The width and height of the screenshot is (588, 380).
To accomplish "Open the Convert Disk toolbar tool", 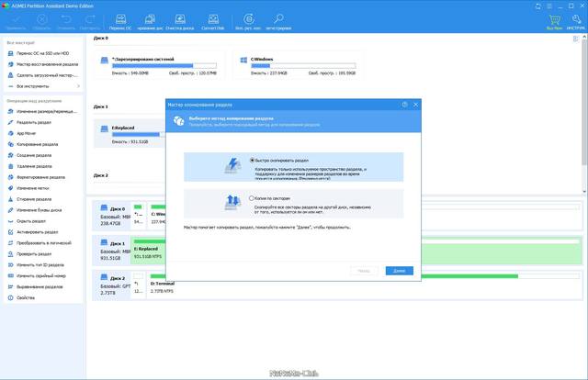I will (213, 22).
